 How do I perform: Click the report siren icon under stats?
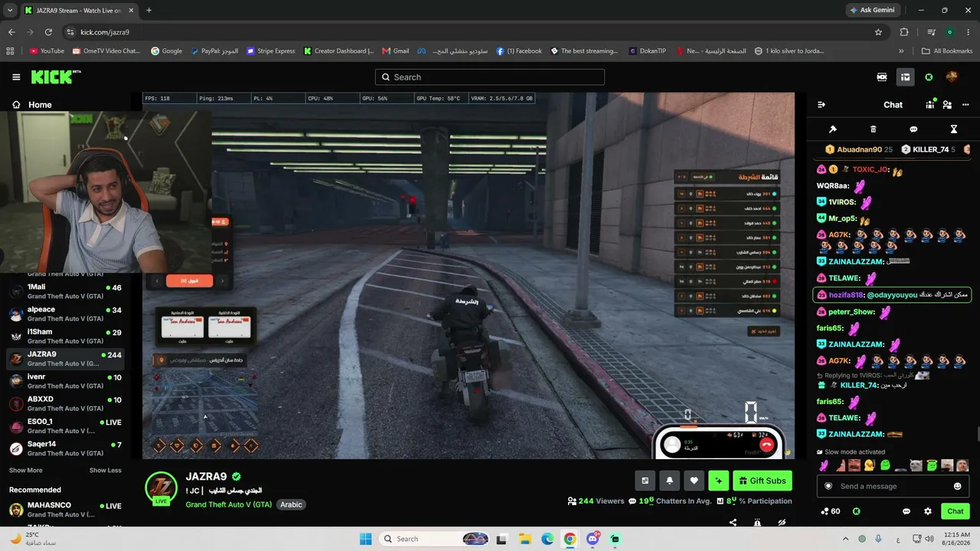[757, 523]
